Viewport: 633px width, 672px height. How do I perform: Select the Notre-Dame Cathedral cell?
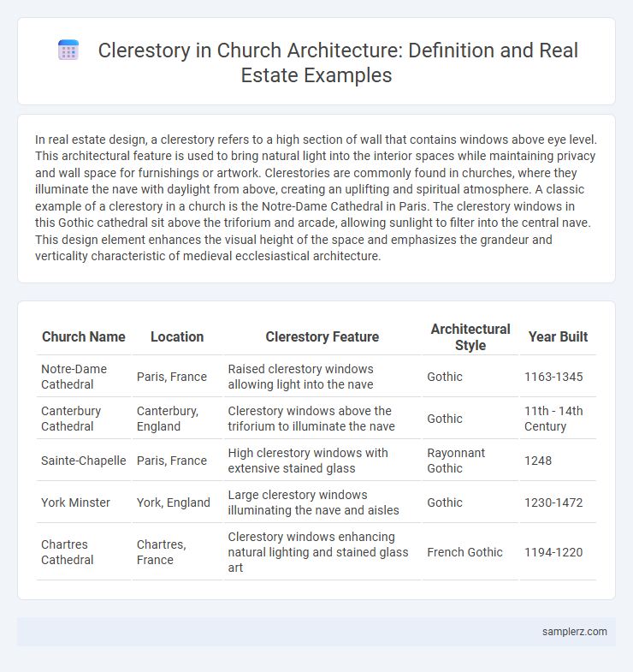[x=84, y=377]
